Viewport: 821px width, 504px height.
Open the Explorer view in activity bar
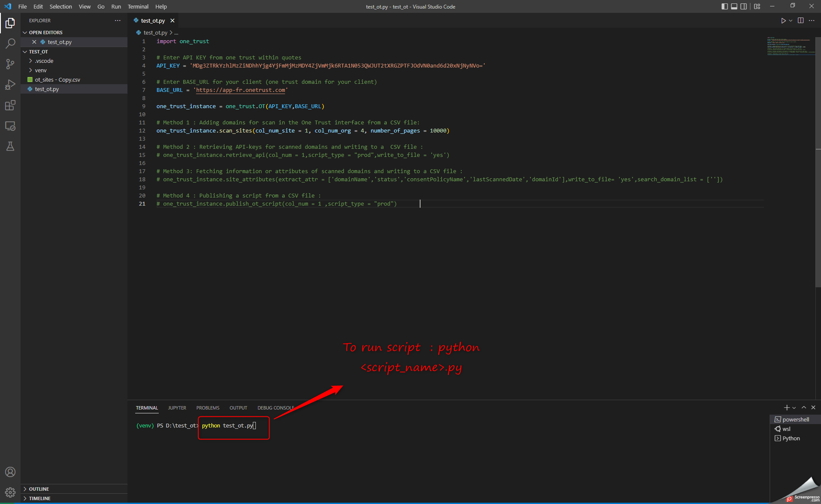coord(10,23)
